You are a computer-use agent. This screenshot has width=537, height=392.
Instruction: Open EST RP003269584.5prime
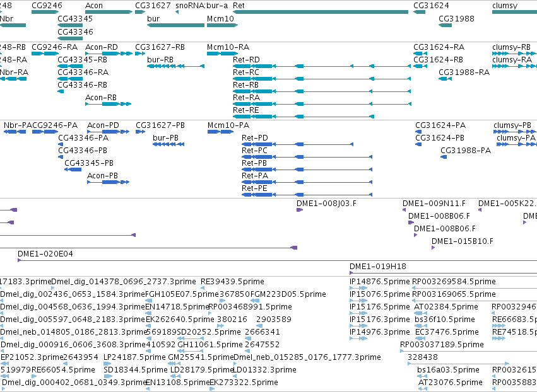click(454, 282)
